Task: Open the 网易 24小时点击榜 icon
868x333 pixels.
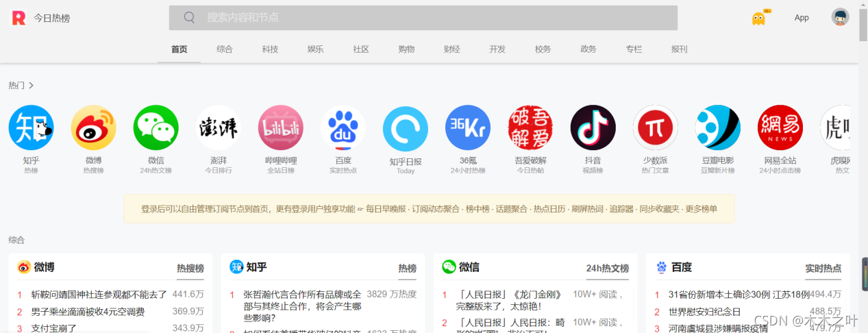Action: pos(780,127)
